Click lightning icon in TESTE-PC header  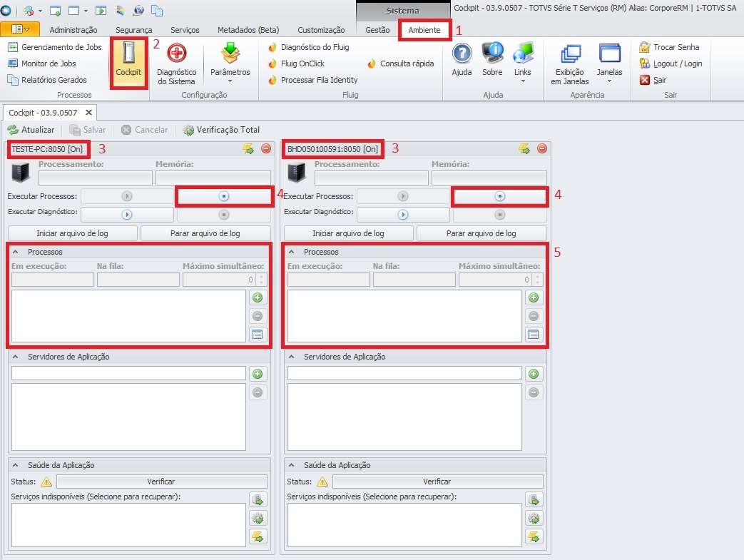pyautogui.click(x=248, y=148)
